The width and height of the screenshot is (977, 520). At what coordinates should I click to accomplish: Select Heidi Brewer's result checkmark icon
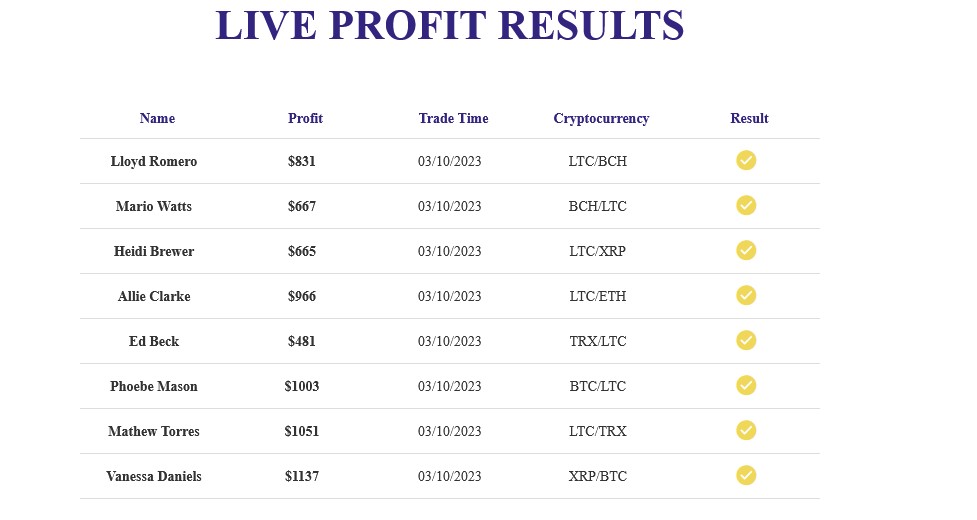click(746, 250)
